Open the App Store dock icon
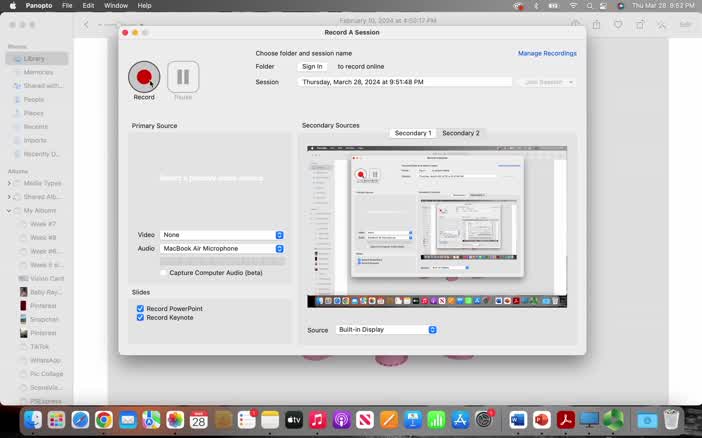The width and height of the screenshot is (702, 438). point(461,420)
